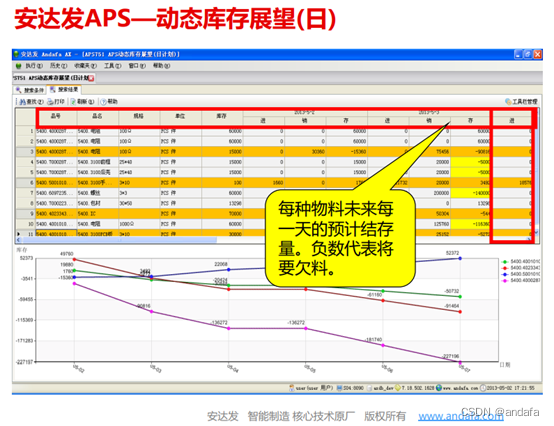Viewport: 554px width, 426px height.
Task: Click the 库存 column header
Action: pos(222,116)
